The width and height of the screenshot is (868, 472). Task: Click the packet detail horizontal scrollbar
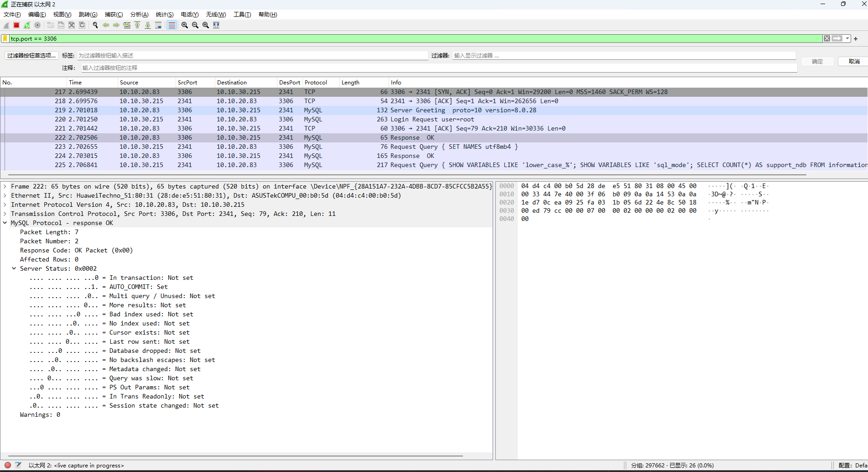pos(235,456)
